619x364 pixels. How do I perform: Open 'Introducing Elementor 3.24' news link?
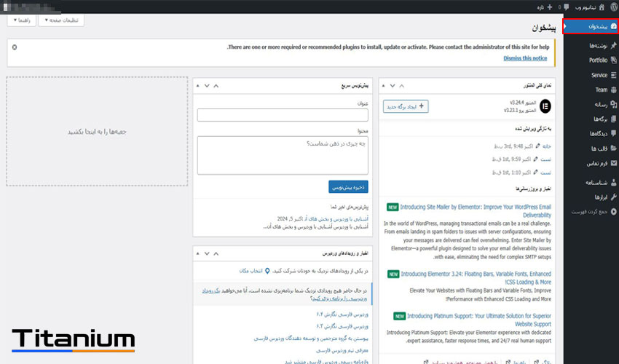476,278
